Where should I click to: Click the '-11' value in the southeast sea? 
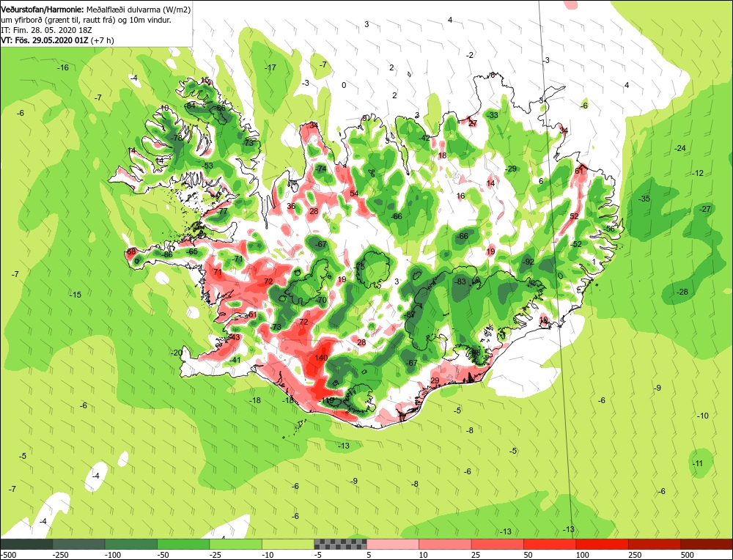point(698,463)
